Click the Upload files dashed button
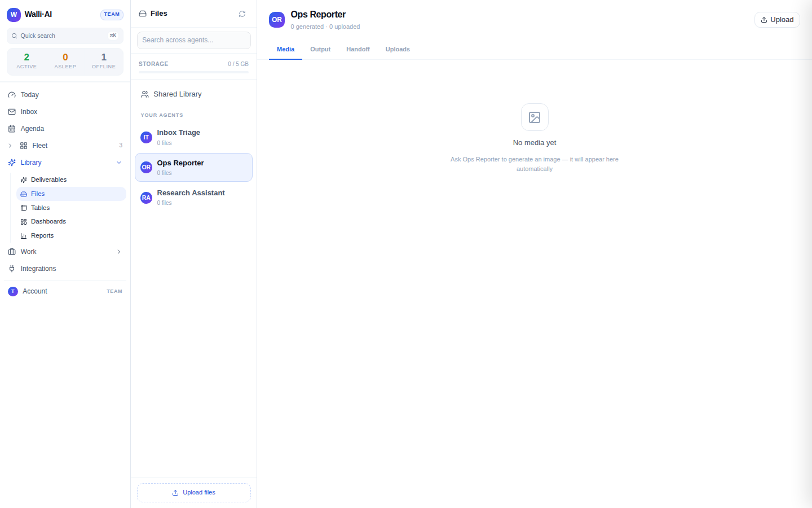Viewport: 812px width, 508px height. (194, 493)
